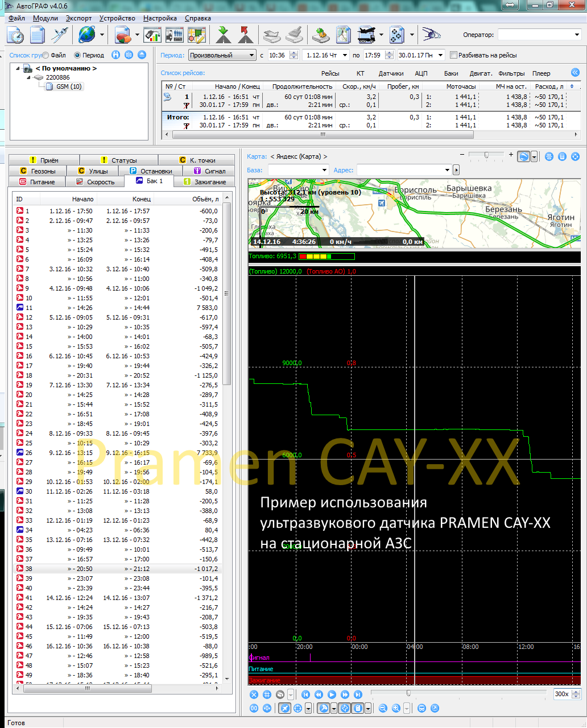Click the globe map icon in toolbar
The image size is (587, 728).
(x=86, y=35)
